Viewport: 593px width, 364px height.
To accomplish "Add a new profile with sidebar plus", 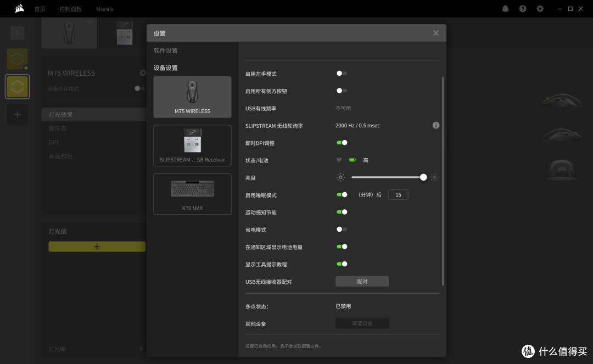I will (18, 114).
